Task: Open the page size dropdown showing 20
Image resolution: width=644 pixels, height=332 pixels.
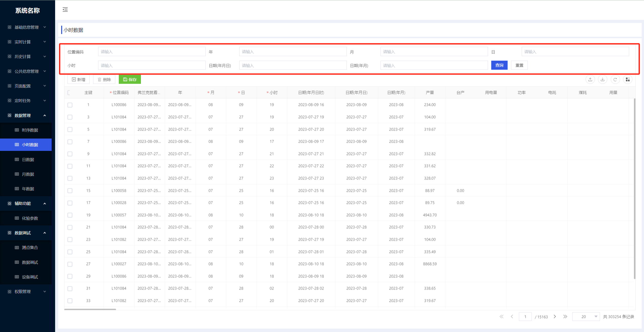Action: coord(586,317)
